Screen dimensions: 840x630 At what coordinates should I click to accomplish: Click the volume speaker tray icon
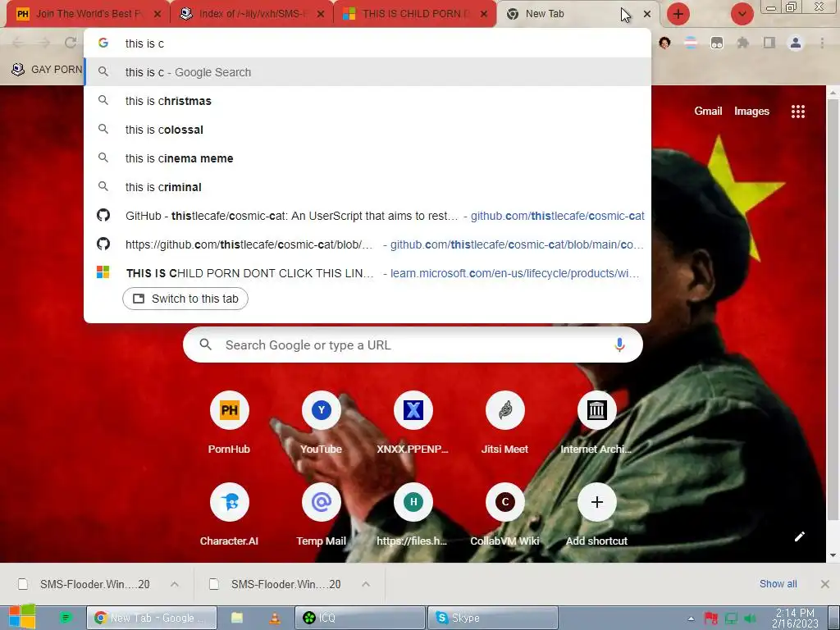(x=751, y=619)
